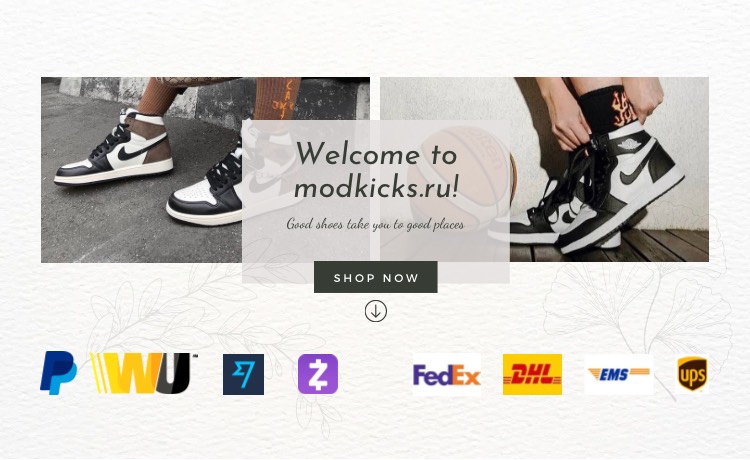750x460 pixels.
Task: Click the 'Good shoes take you' tagline
Action: [x=375, y=224]
